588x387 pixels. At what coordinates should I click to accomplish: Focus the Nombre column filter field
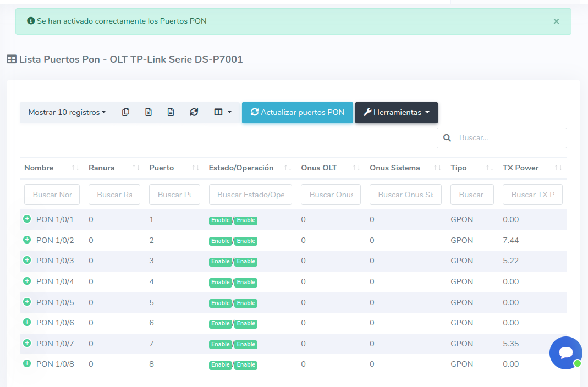[52, 195]
